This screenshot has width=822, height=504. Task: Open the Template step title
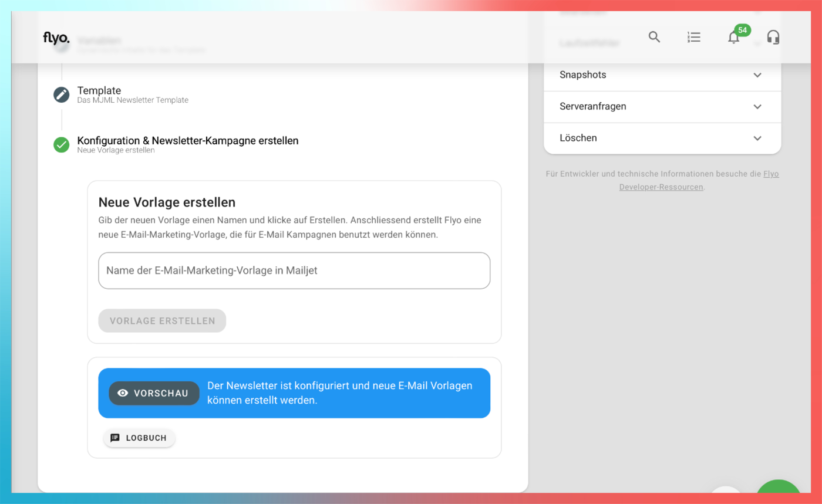point(99,90)
